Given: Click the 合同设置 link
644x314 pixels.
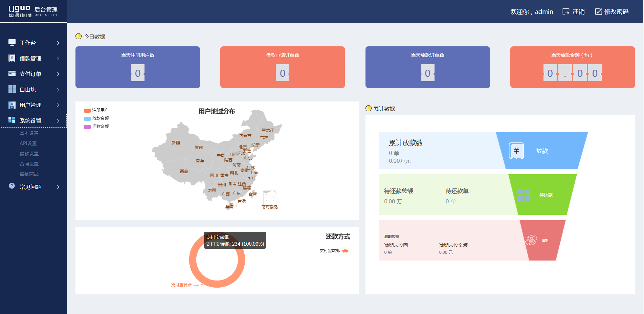Looking at the screenshot, I should point(29,163).
